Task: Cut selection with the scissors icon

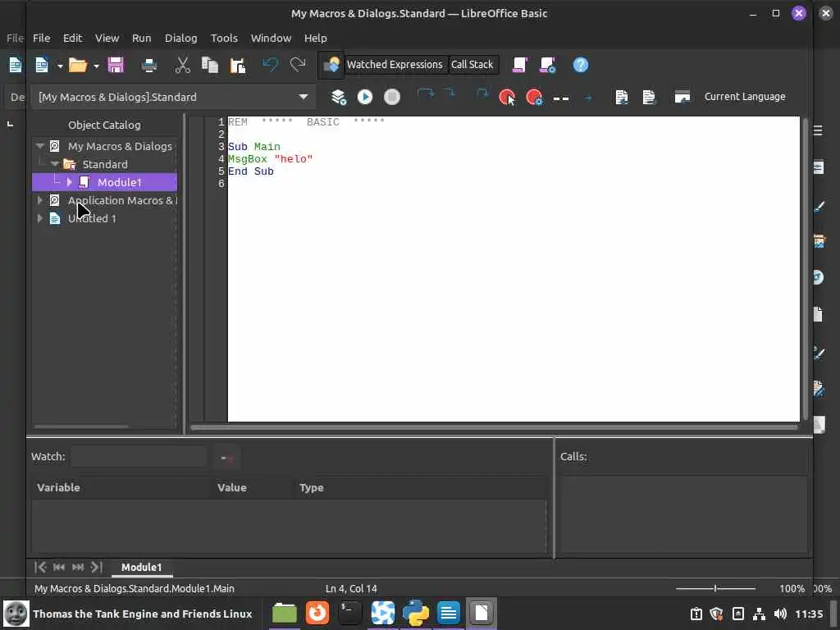Action: 183,65
